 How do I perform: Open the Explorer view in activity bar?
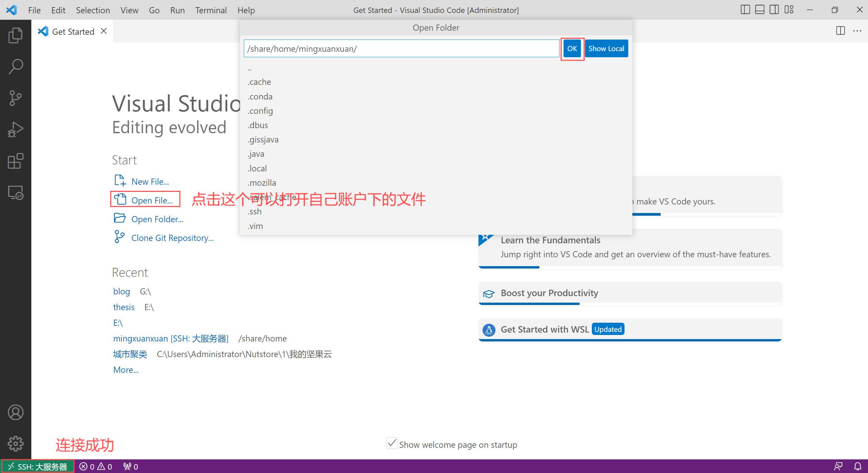click(x=15, y=35)
